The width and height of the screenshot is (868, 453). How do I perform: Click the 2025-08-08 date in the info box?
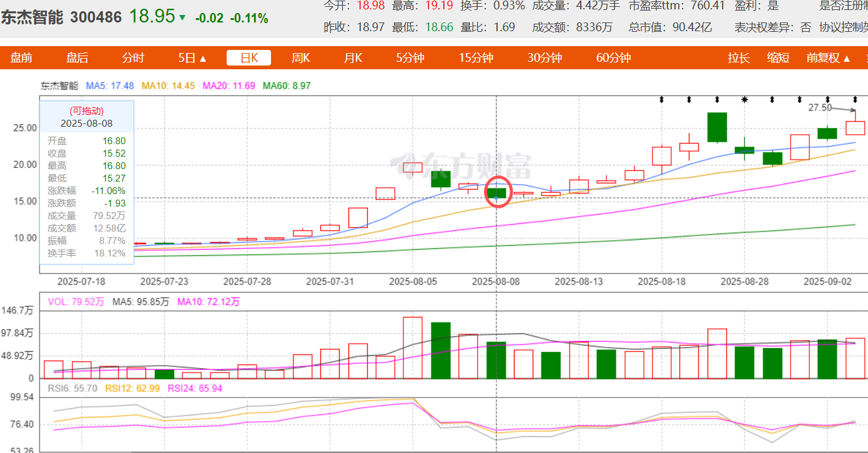tap(86, 124)
